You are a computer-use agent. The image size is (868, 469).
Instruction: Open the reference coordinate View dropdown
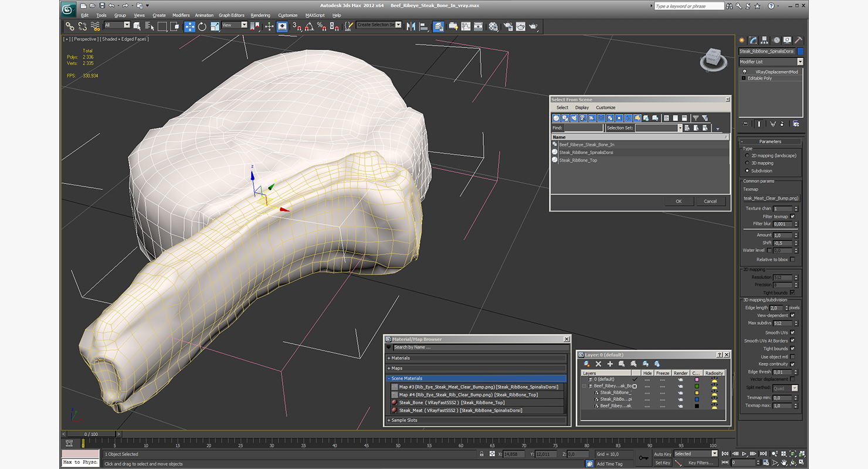(x=235, y=25)
